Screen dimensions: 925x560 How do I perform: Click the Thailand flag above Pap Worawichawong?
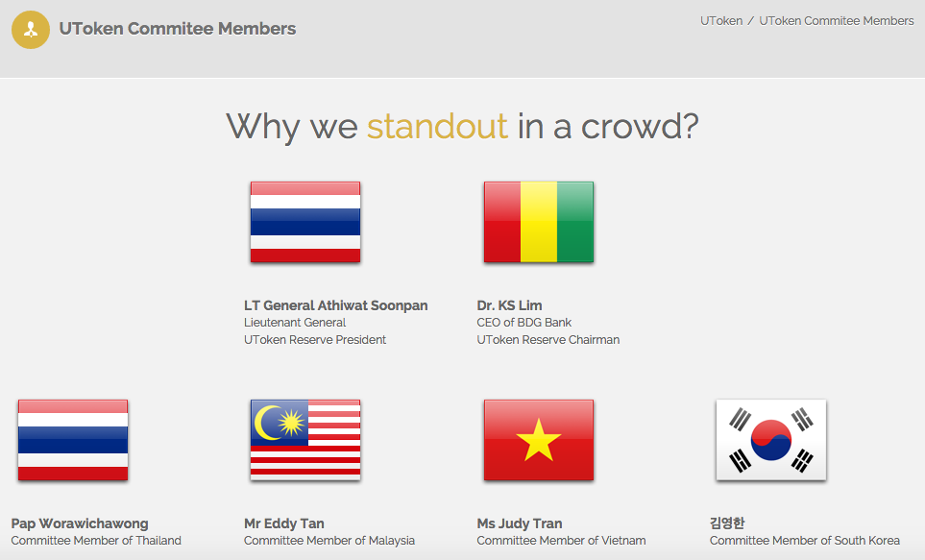click(73, 440)
